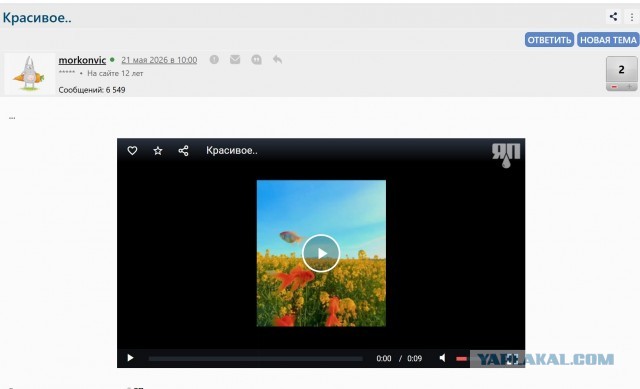Click the Сообщений: 6 549 text
Screen dimensions: 640x389
(x=92, y=90)
